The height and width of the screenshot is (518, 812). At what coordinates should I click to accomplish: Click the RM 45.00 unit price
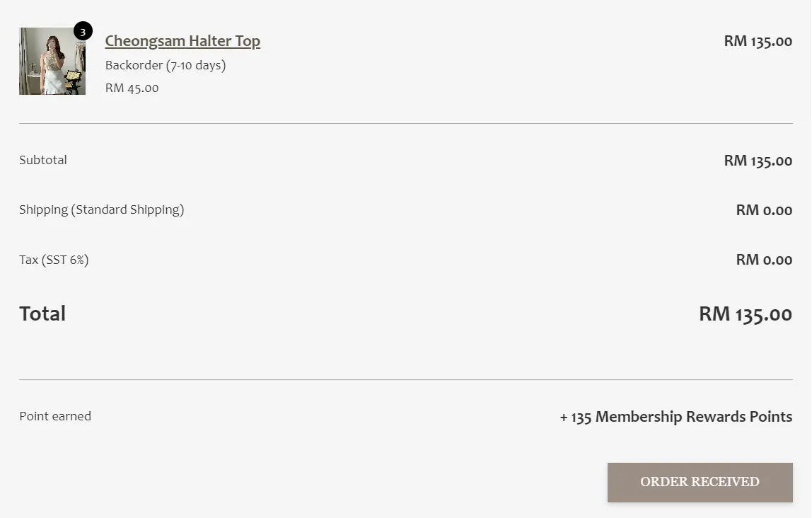(x=132, y=88)
